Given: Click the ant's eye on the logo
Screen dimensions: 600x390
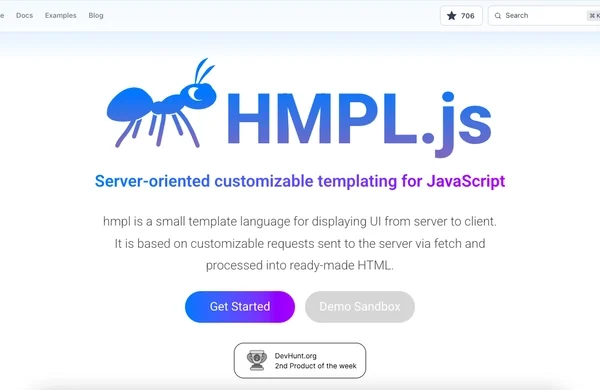Looking at the screenshot, I should 196,93.
